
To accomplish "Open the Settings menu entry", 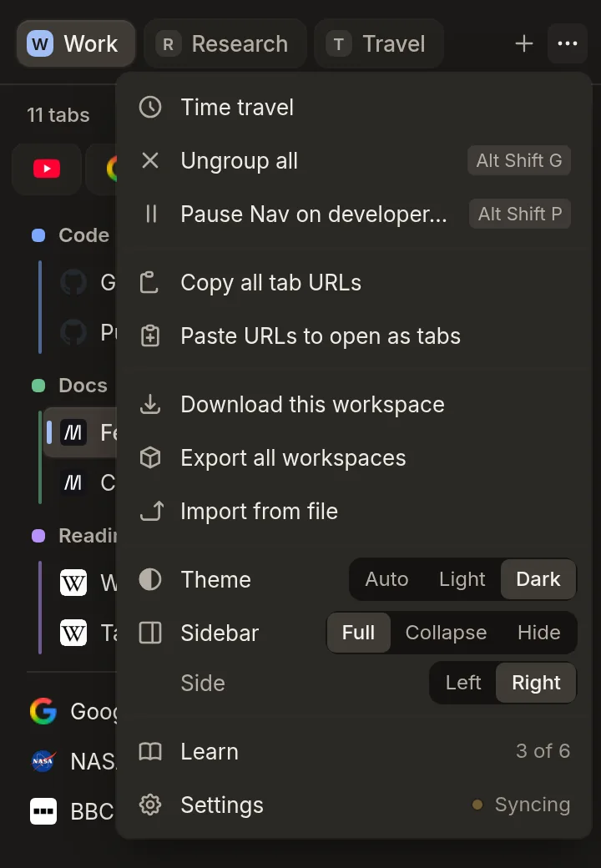I will (354, 805).
